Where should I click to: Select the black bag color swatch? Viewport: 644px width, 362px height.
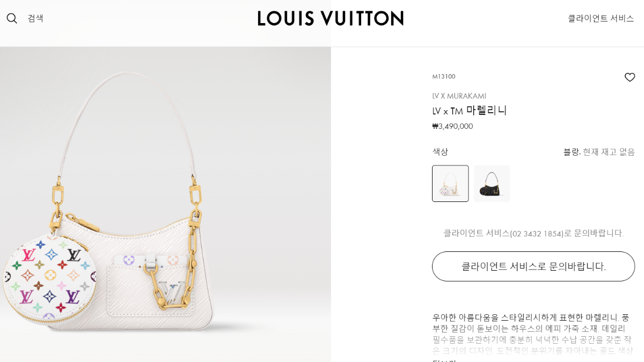tap(492, 184)
